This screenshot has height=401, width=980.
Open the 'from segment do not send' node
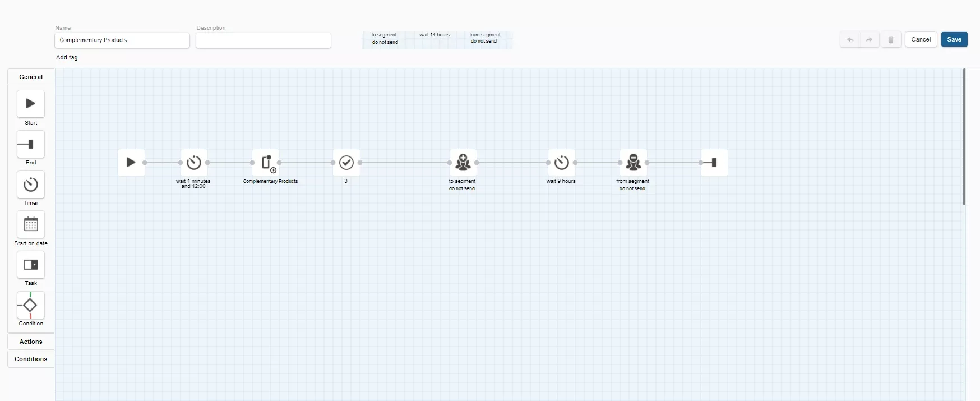click(x=634, y=163)
